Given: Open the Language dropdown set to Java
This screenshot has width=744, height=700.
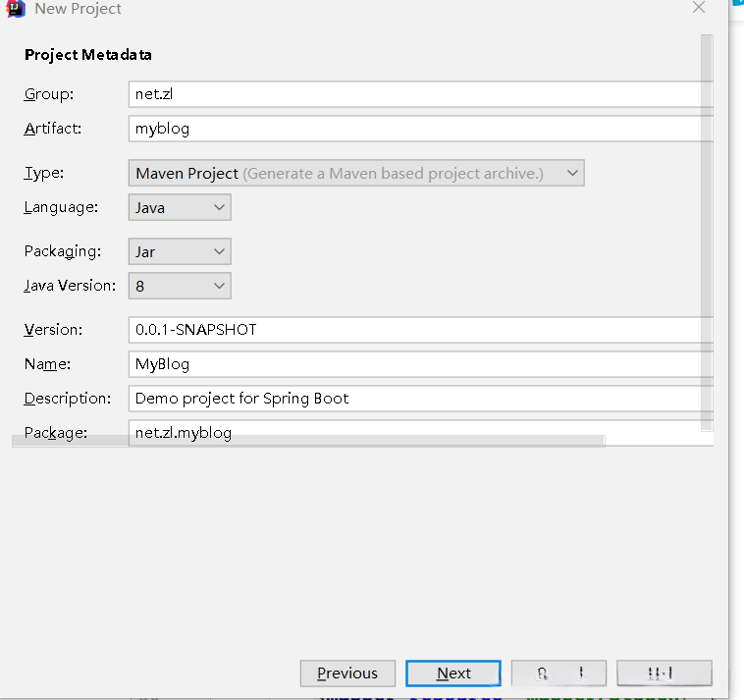Looking at the screenshot, I should (x=180, y=207).
